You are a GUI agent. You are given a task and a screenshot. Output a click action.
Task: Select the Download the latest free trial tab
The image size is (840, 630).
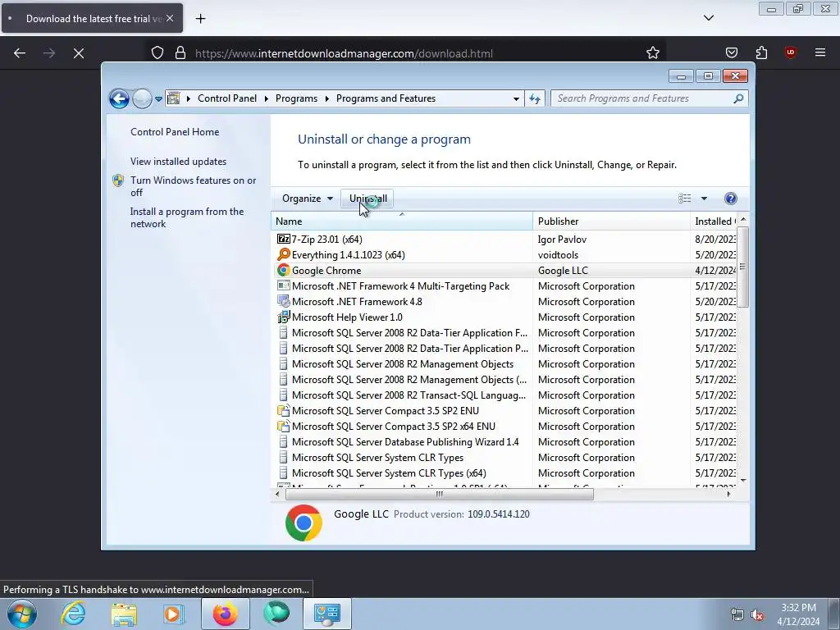click(x=92, y=18)
